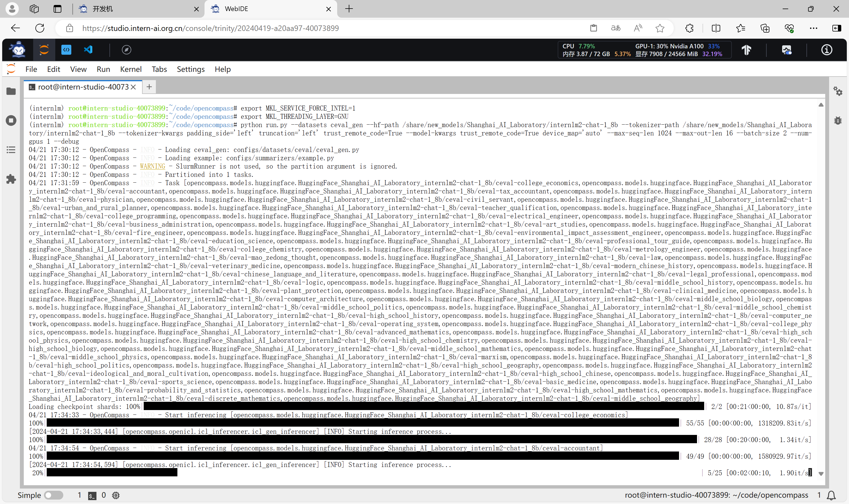Click the Loading checkpoint shards progress bar

click(424, 406)
